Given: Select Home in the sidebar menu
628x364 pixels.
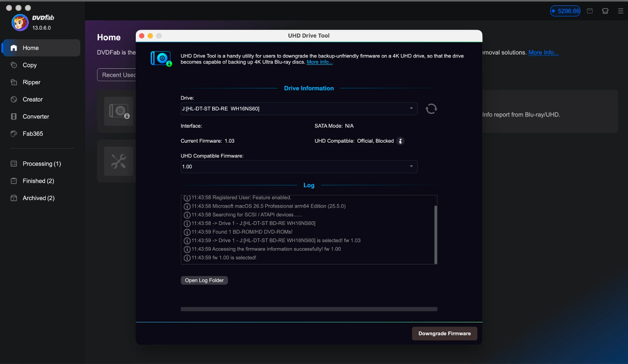Looking at the screenshot, I should [x=41, y=48].
